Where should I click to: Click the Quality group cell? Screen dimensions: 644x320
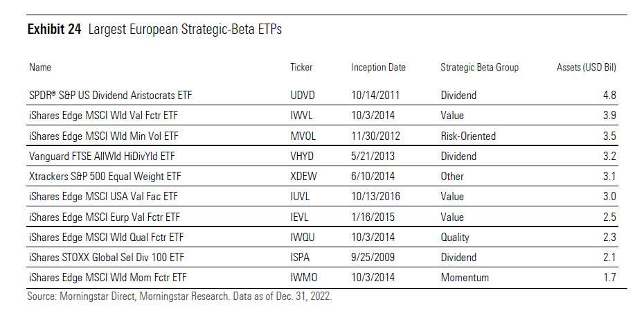(455, 238)
